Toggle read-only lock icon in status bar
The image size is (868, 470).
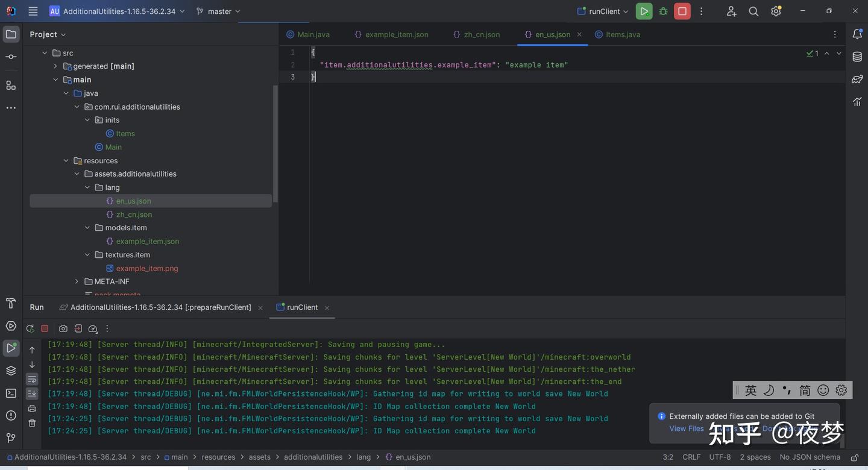[x=854, y=457]
